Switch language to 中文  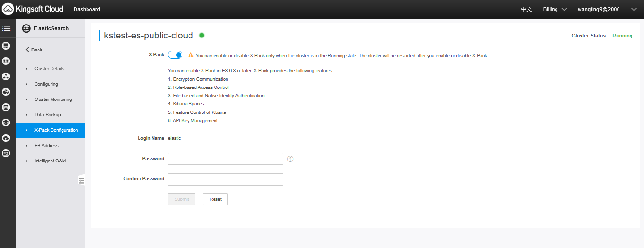click(x=527, y=9)
